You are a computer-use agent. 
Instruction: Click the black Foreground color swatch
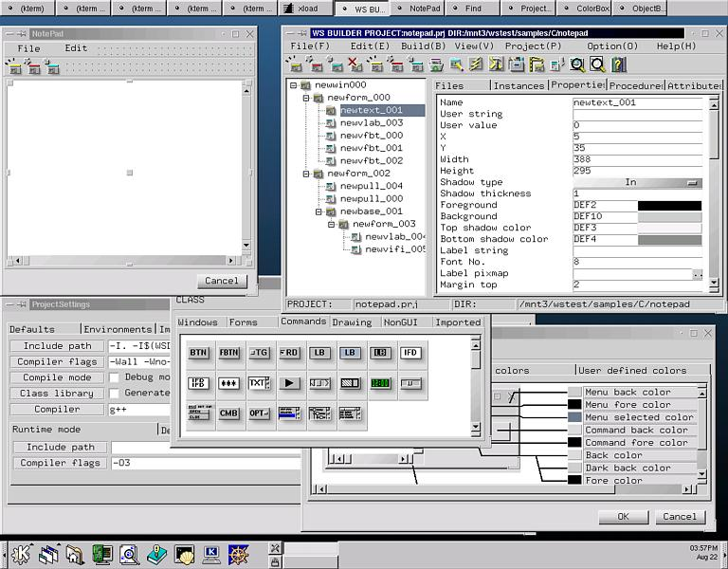pyautogui.click(x=669, y=205)
